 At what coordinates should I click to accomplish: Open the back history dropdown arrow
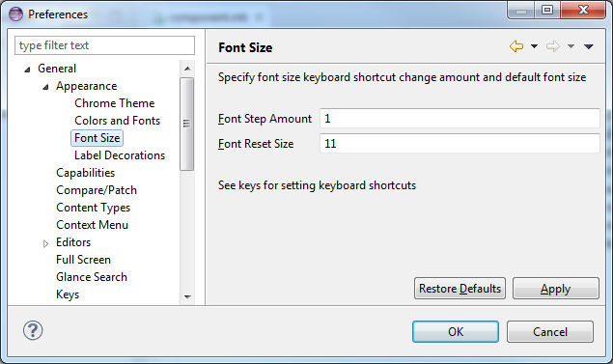534,46
